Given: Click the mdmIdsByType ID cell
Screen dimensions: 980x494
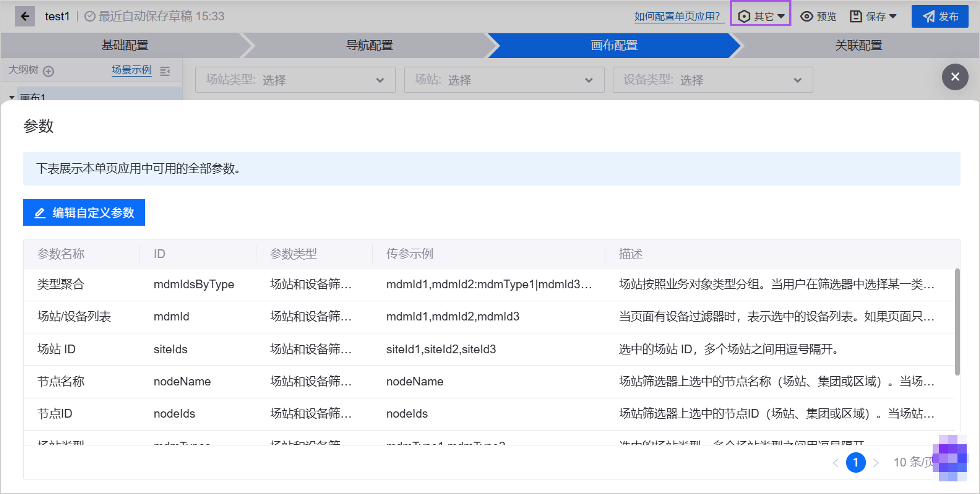Looking at the screenshot, I should (x=194, y=284).
